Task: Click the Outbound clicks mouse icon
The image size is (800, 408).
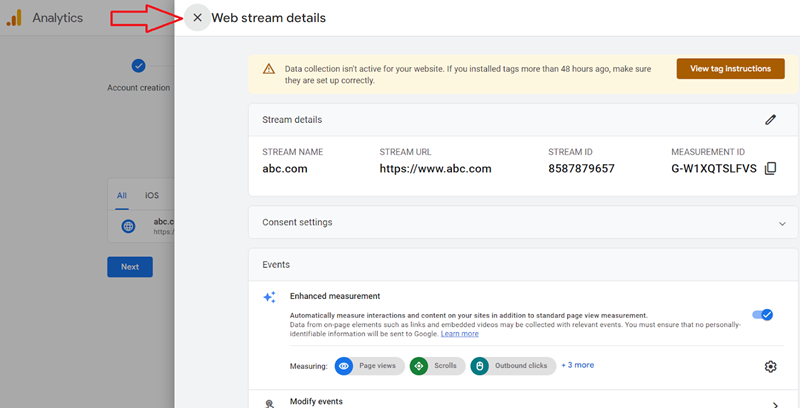Action: (479, 366)
